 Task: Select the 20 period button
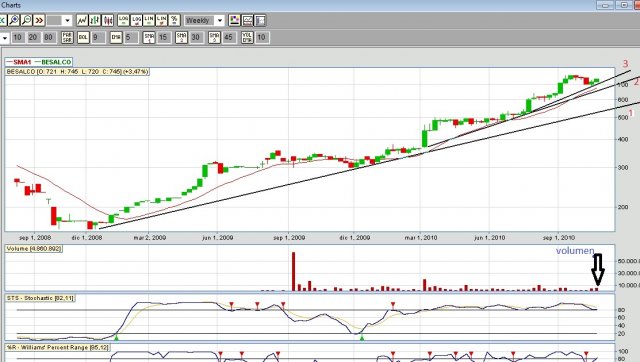point(33,38)
